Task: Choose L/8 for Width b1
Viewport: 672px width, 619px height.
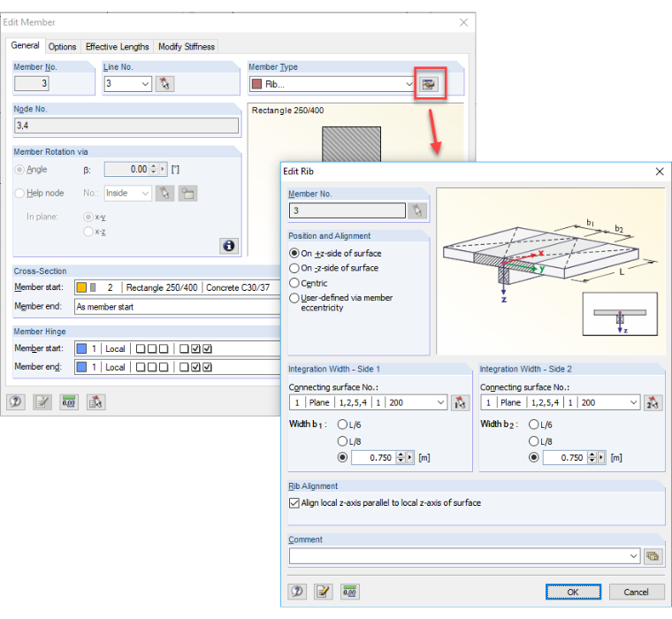Action: pyautogui.click(x=342, y=441)
